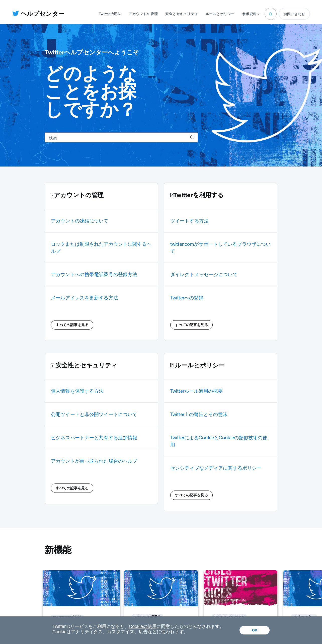The height and width of the screenshot is (644, 322).
Task: Open ツイートする方法 article
Action: click(x=189, y=221)
